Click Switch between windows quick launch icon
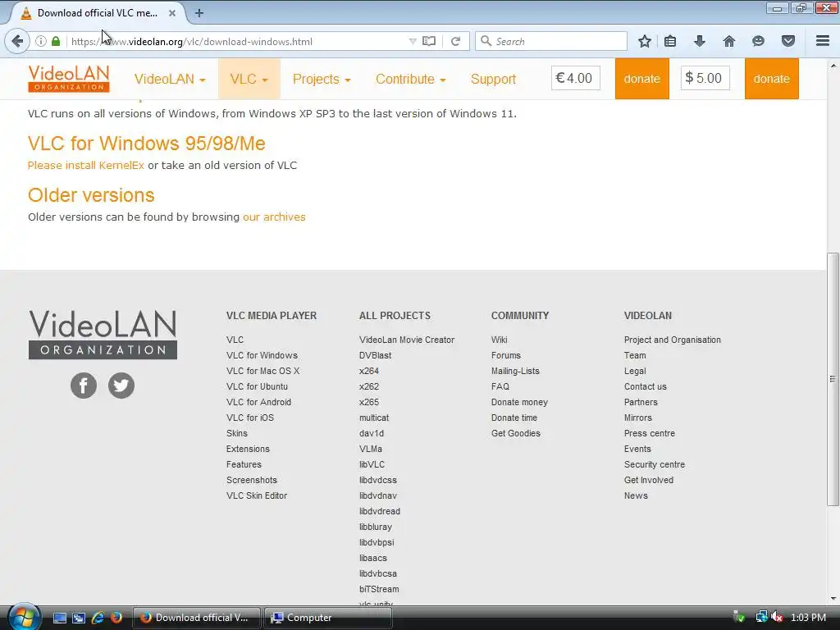This screenshot has height=630, width=840. pyautogui.click(x=79, y=618)
